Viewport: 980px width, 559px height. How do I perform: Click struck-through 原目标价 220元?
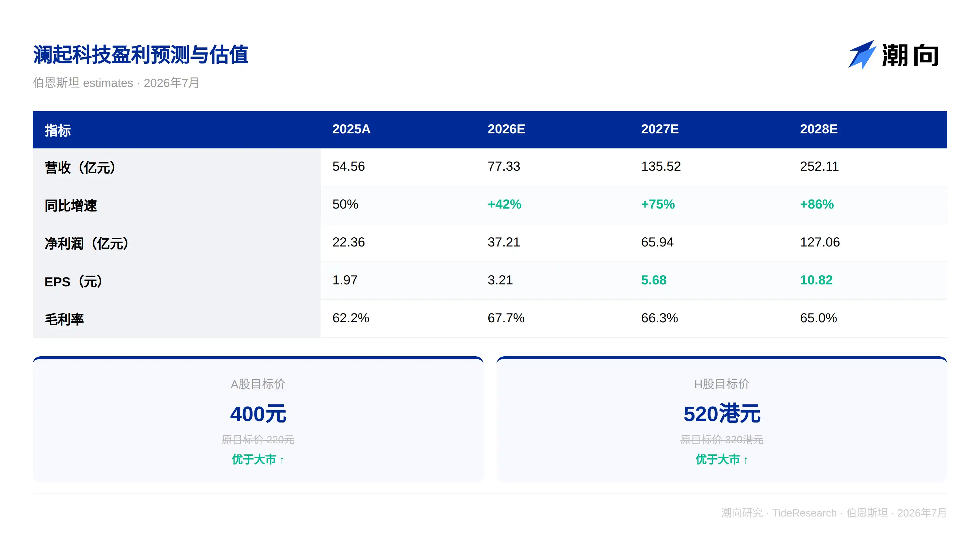258,440
